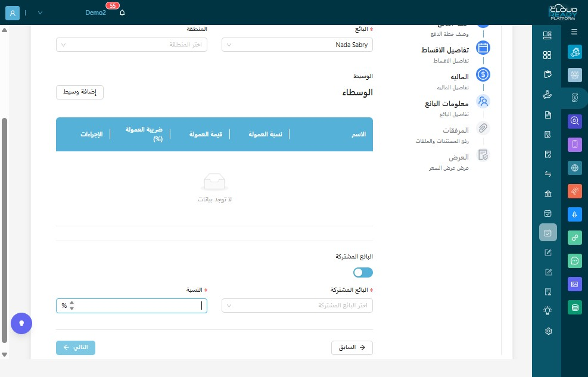Open the اختر المنطقة region dropdown
This screenshot has height=377, width=588.
point(132,45)
